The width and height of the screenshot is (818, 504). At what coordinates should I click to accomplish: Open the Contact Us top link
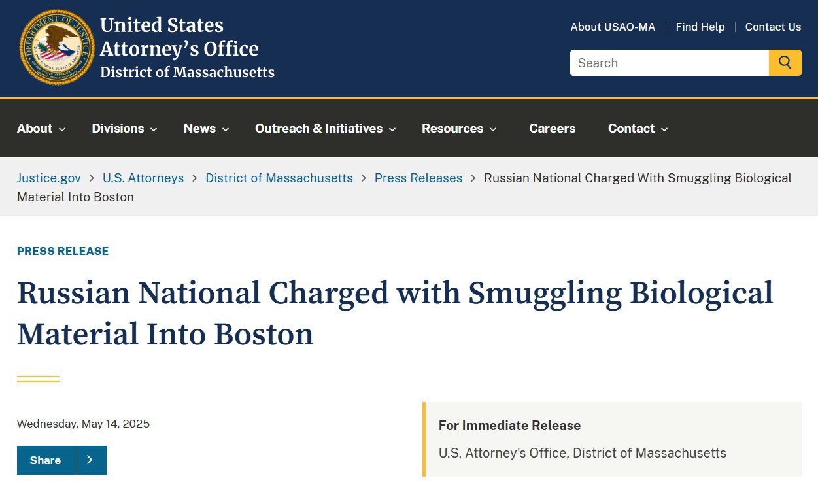click(x=773, y=27)
